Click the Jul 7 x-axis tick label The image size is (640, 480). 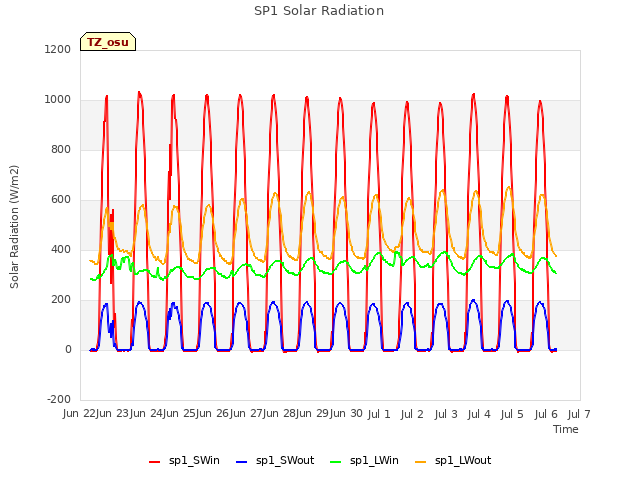tap(579, 414)
